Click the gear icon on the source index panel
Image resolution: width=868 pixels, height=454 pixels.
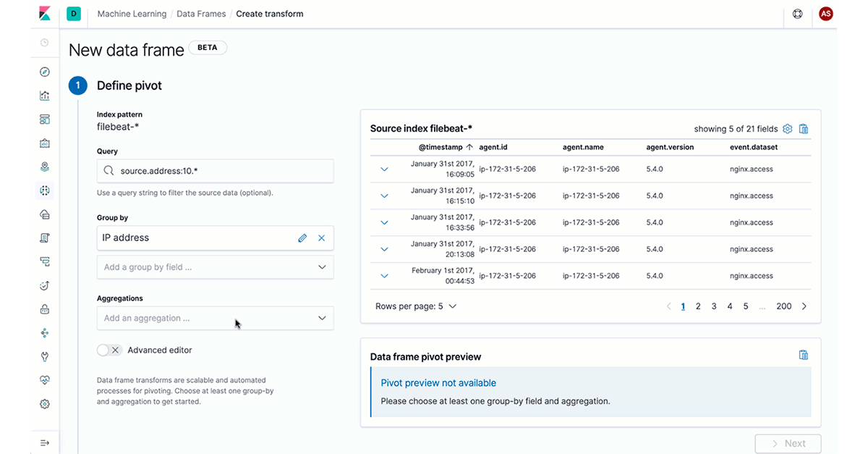[788, 128]
